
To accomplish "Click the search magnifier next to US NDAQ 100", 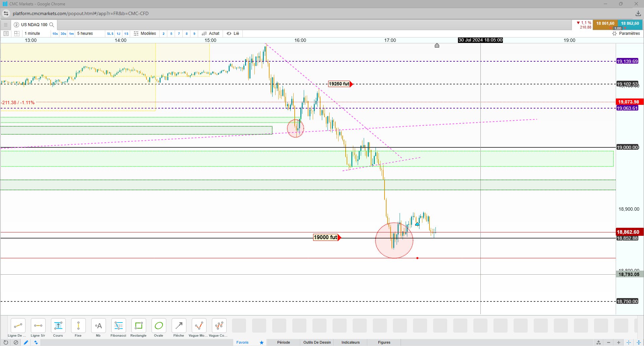I will coord(52,25).
